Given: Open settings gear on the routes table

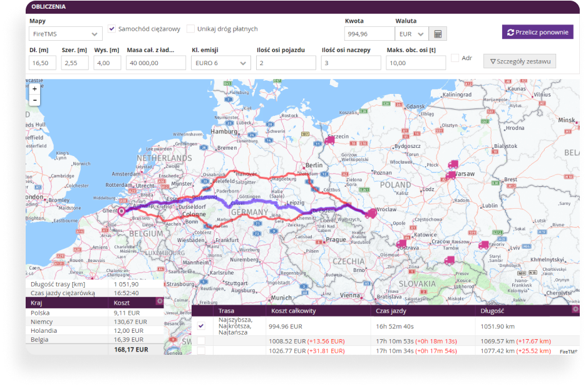Looking at the screenshot, I should 575,309.
